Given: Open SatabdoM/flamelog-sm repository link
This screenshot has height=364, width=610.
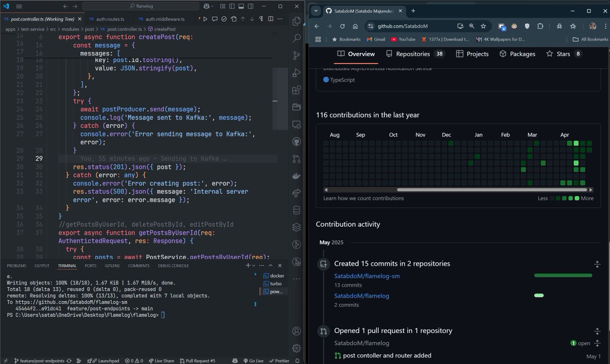Looking at the screenshot, I should 367,276.
